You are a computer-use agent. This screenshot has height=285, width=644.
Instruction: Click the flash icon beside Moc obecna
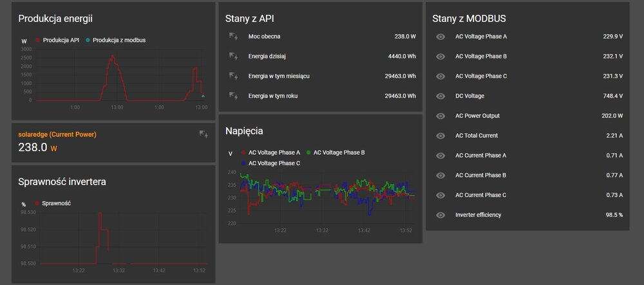[233, 37]
